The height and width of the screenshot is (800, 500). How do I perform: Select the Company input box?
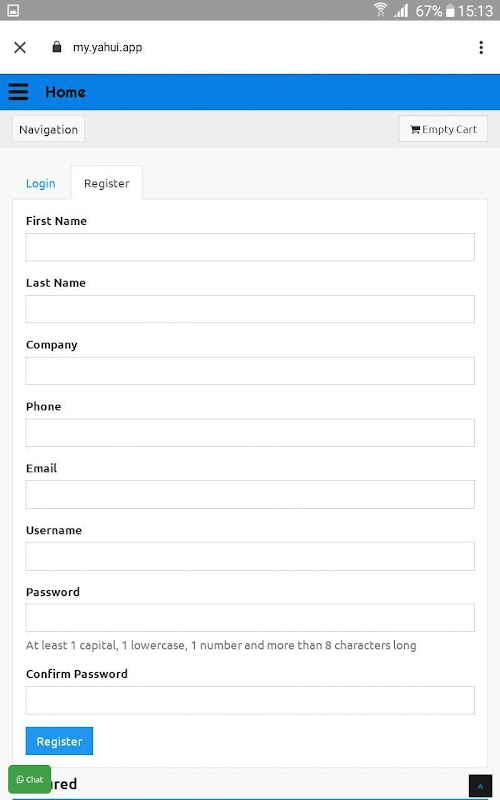(x=250, y=370)
